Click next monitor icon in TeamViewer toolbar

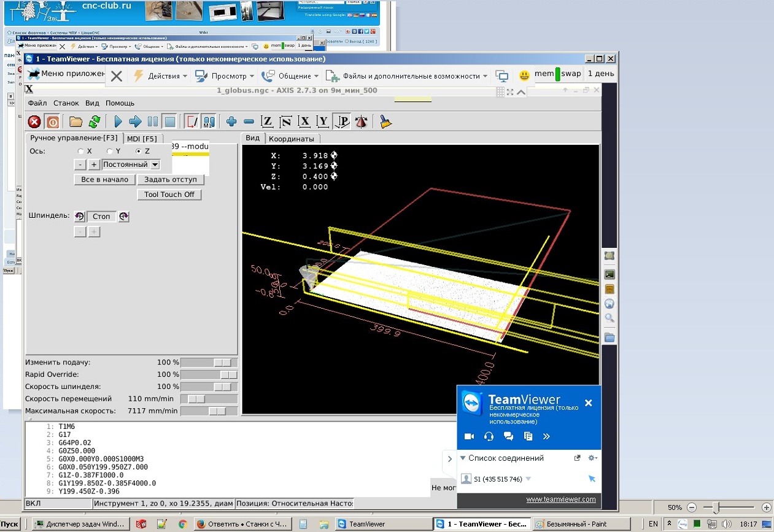(502, 76)
